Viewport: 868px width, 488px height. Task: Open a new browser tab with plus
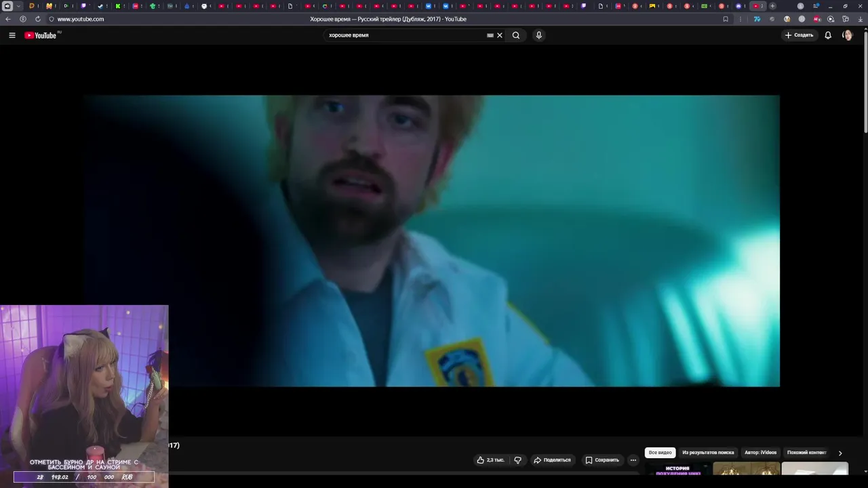pos(772,6)
